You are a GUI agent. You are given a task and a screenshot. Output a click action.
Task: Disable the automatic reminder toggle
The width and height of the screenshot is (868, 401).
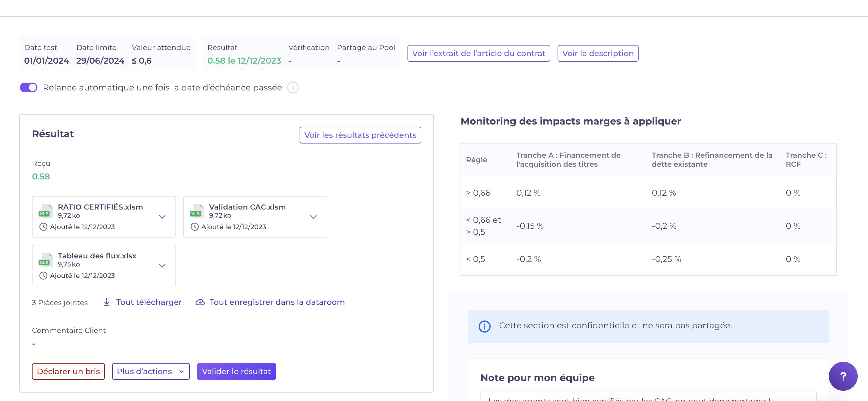(29, 88)
